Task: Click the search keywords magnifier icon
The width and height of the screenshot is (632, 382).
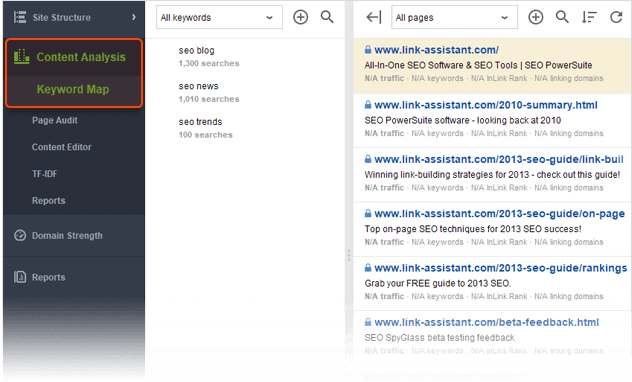Action: pos(327,17)
